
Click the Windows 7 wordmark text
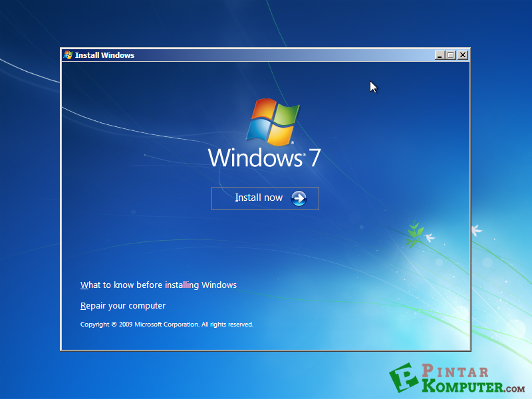(x=264, y=158)
